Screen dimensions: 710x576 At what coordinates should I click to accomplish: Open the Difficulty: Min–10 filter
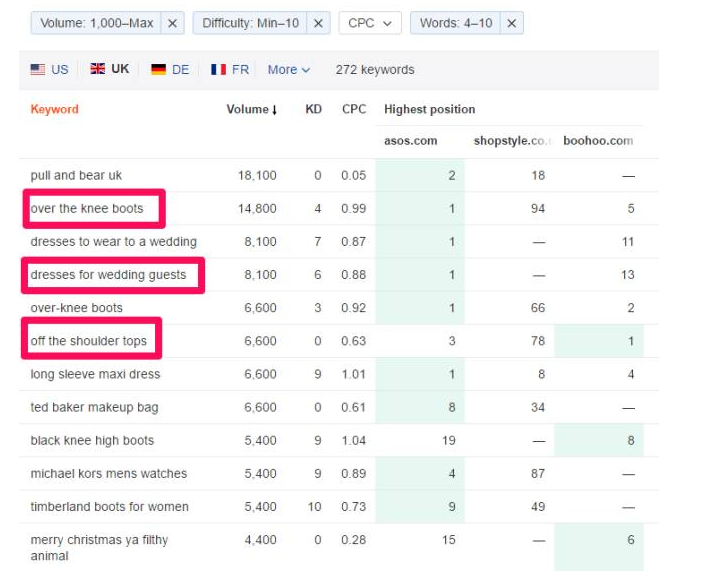(250, 23)
